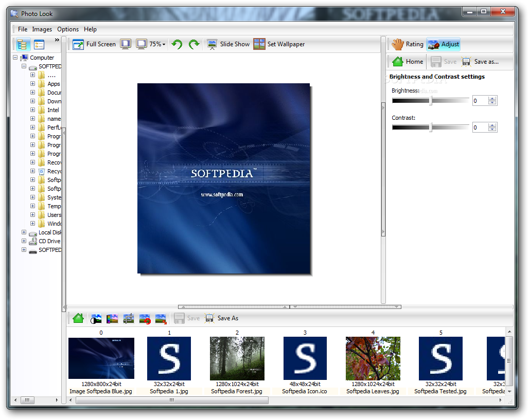Rotate image counter-clockwise with green arrow

click(177, 44)
